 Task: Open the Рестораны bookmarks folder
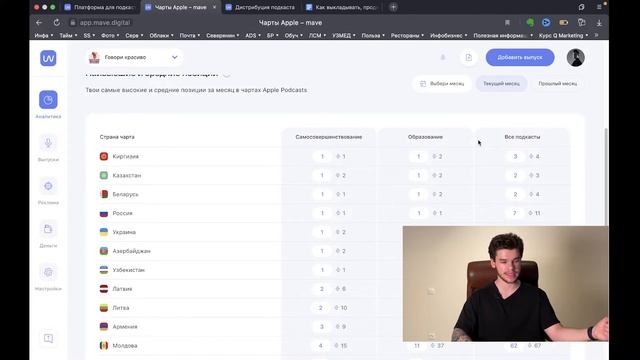(x=407, y=36)
